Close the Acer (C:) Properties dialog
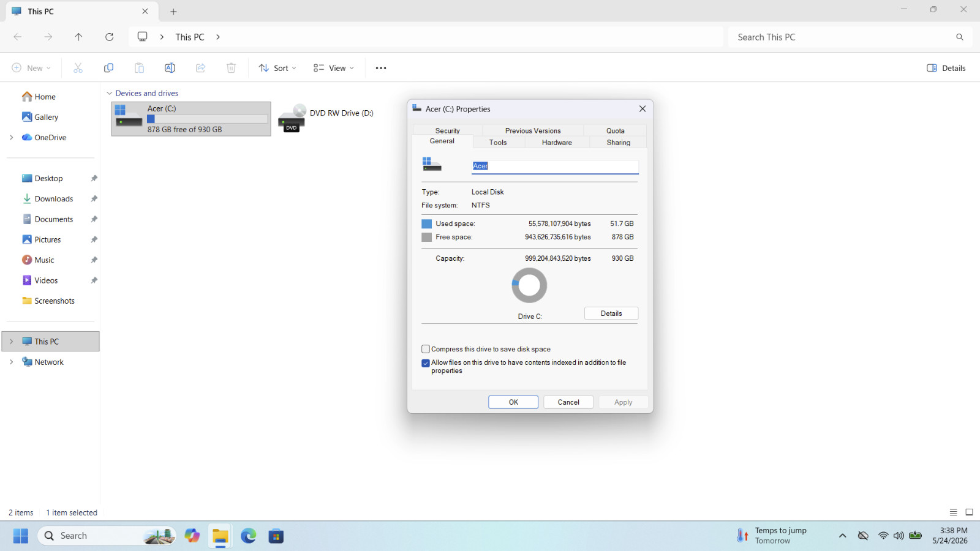Viewport: 980px width, 551px height. [643, 109]
